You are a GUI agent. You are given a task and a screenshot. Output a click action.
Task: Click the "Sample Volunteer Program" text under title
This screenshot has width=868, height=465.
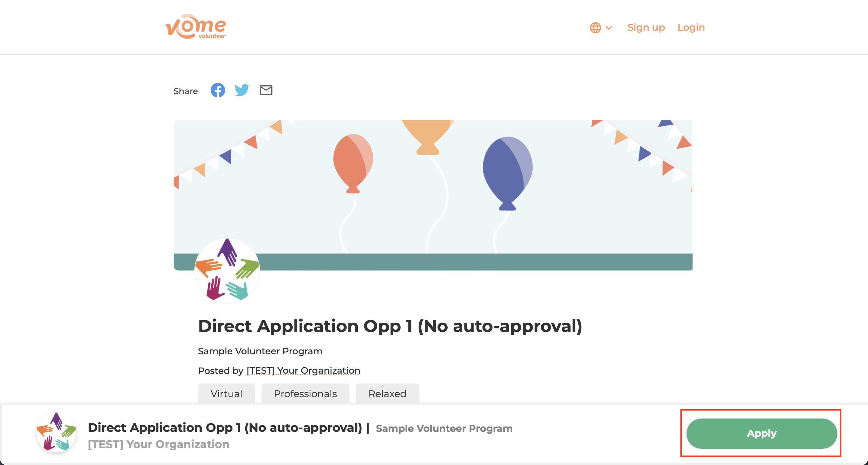click(x=260, y=351)
